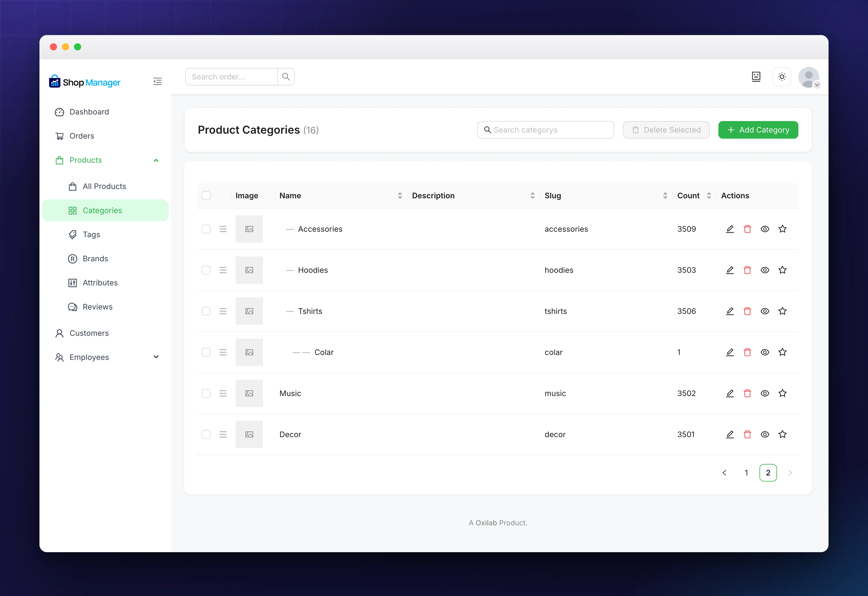Go to the previous page arrow
Screen dimensions: 868x596
point(724,473)
